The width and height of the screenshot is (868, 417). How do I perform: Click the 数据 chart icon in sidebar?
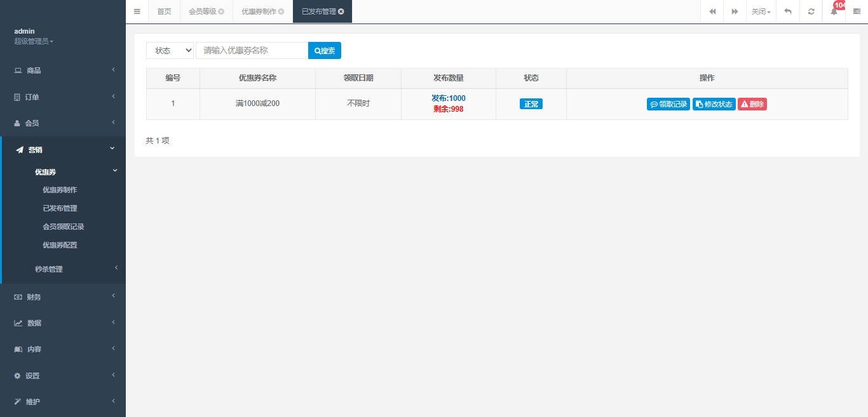coord(18,323)
